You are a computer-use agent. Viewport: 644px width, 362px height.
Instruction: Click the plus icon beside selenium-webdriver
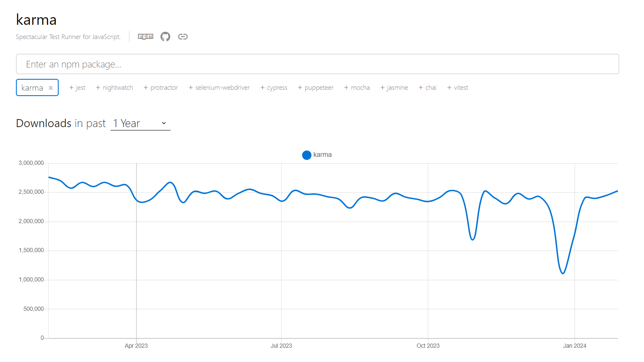(191, 87)
